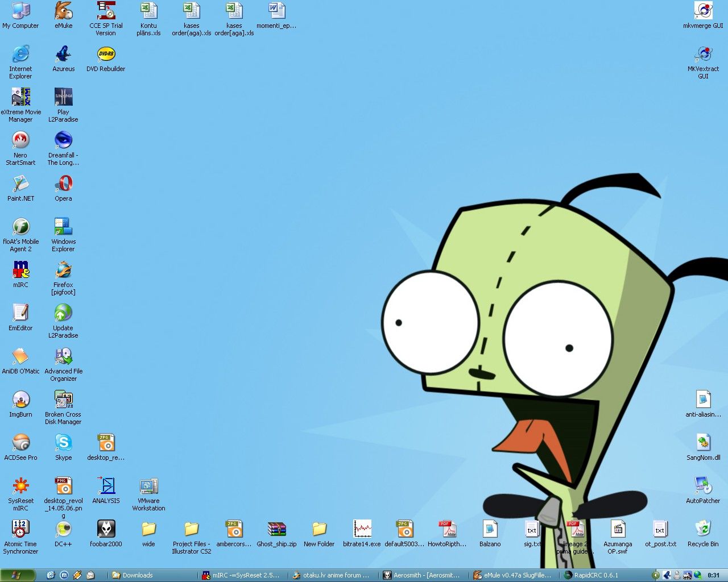The image size is (728, 582).
Task: Click the mail envelope quick launch icon
Action: 90,575
